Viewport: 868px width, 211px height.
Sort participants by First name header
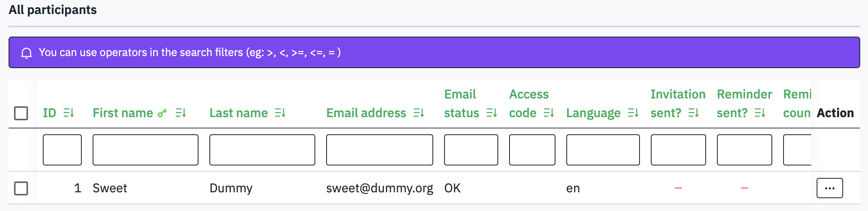123,113
